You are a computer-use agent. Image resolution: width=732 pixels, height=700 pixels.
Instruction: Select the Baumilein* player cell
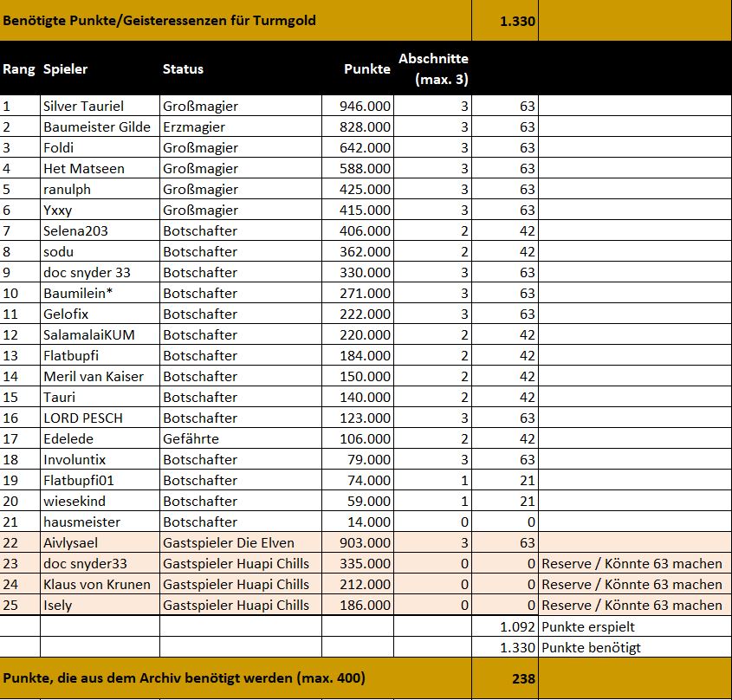point(79,293)
